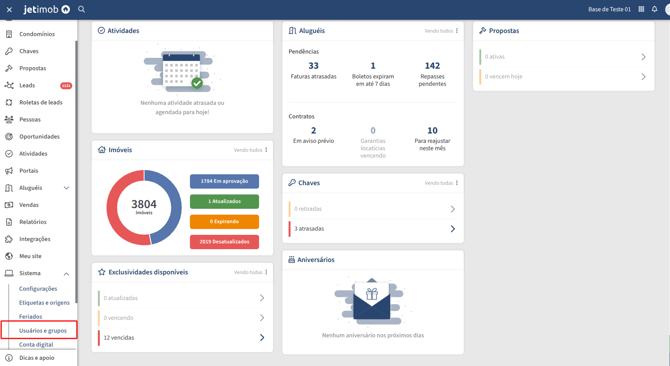Click the Dicas e apoio info icon

[x=9, y=358]
